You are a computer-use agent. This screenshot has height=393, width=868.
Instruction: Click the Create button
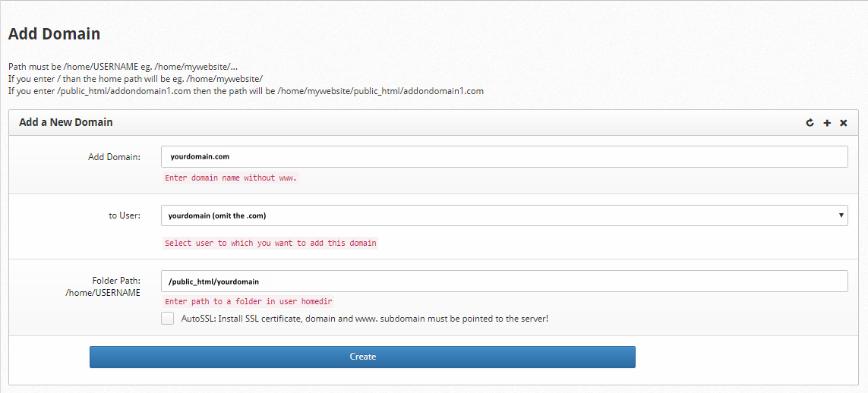(x=362, y=357)
